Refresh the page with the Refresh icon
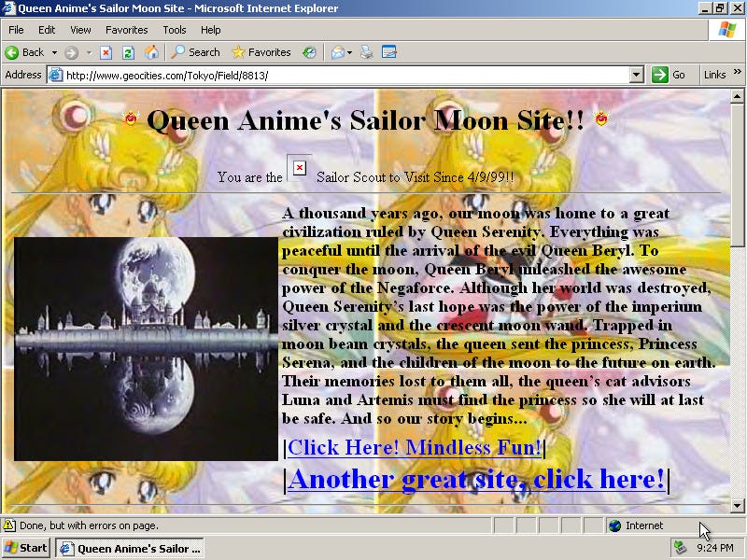747x560 pixels. (x=128, y=52)
